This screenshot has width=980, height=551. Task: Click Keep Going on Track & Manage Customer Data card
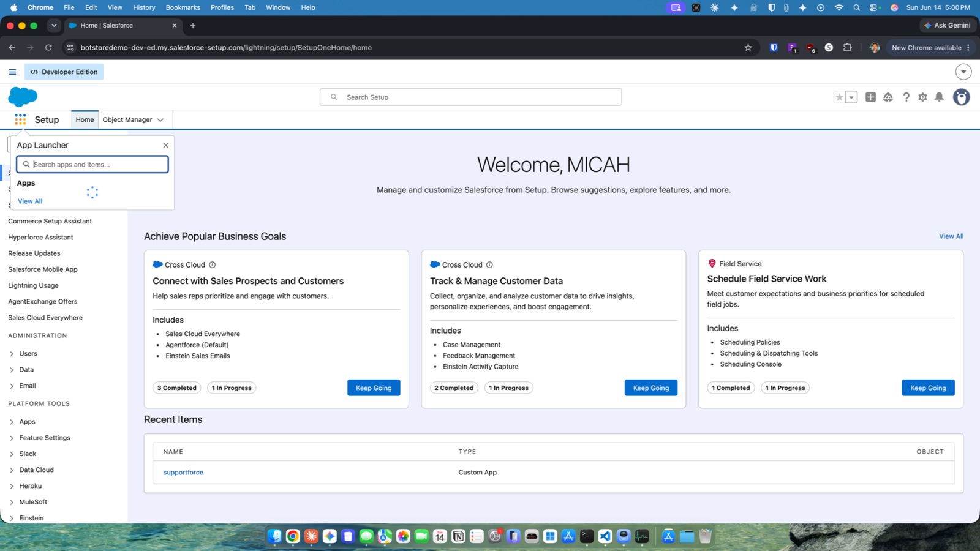coord(651,388)
